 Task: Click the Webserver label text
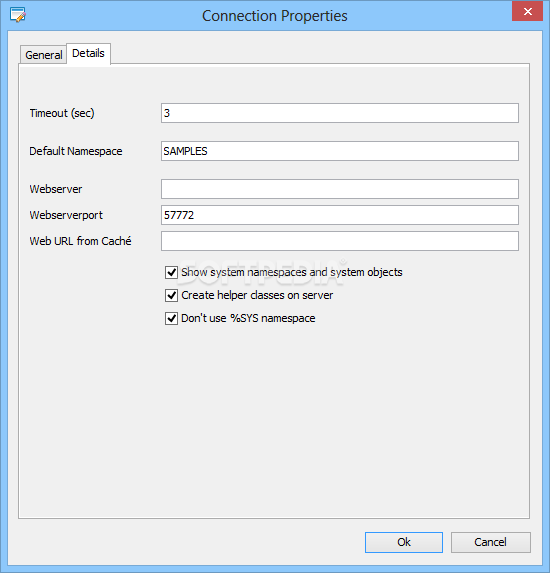56,189
